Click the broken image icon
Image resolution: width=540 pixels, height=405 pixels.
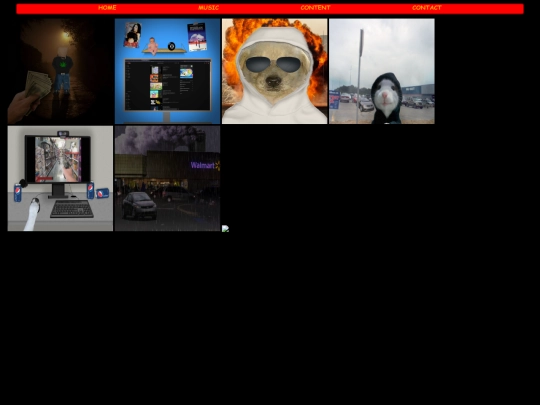pyautogui.click(x=225, y=228)
